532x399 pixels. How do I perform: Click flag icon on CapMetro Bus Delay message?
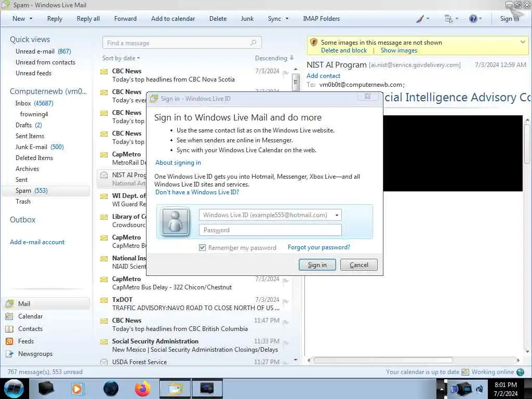click(x=286, y=281)
